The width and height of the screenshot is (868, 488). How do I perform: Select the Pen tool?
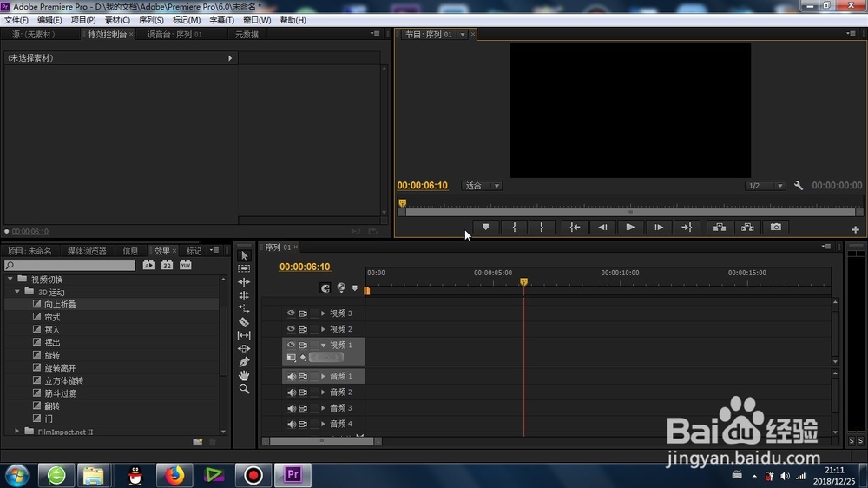tap(244, 362)
